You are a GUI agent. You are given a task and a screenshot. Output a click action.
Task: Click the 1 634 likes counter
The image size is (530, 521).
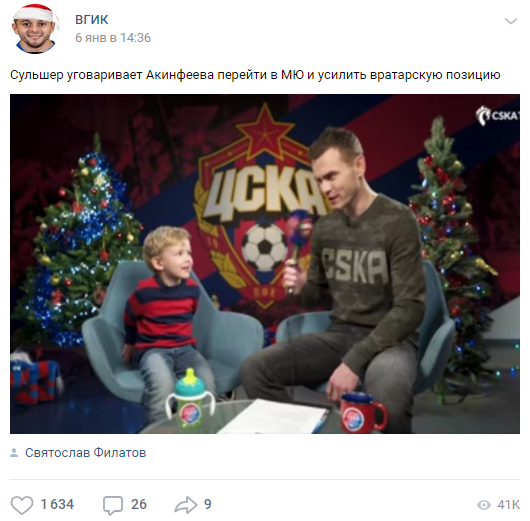[57, 504]
